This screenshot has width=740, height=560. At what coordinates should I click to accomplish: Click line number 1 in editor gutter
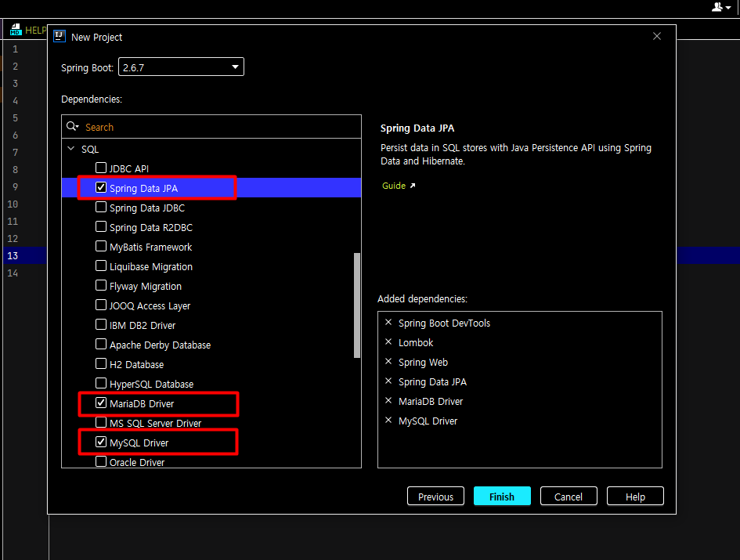[15, 49]
